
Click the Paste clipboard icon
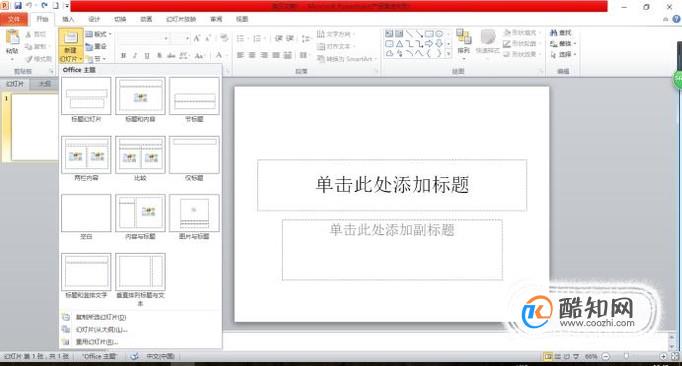coord(12,37)
